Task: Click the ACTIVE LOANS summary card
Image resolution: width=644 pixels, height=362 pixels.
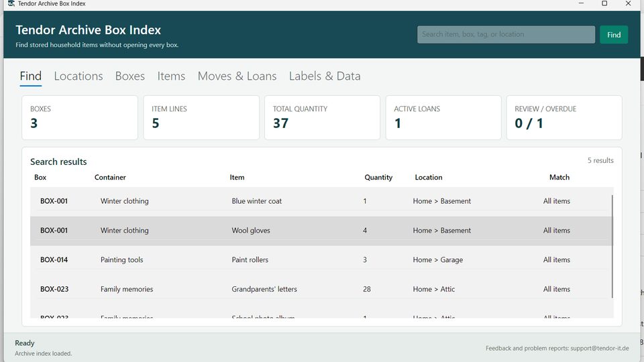Action: point(443,118)
